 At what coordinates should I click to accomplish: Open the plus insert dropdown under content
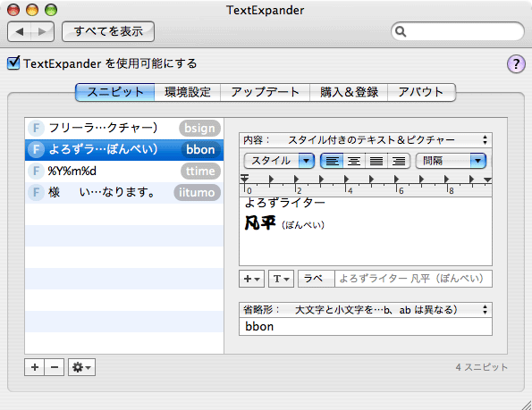coord(251,279)
